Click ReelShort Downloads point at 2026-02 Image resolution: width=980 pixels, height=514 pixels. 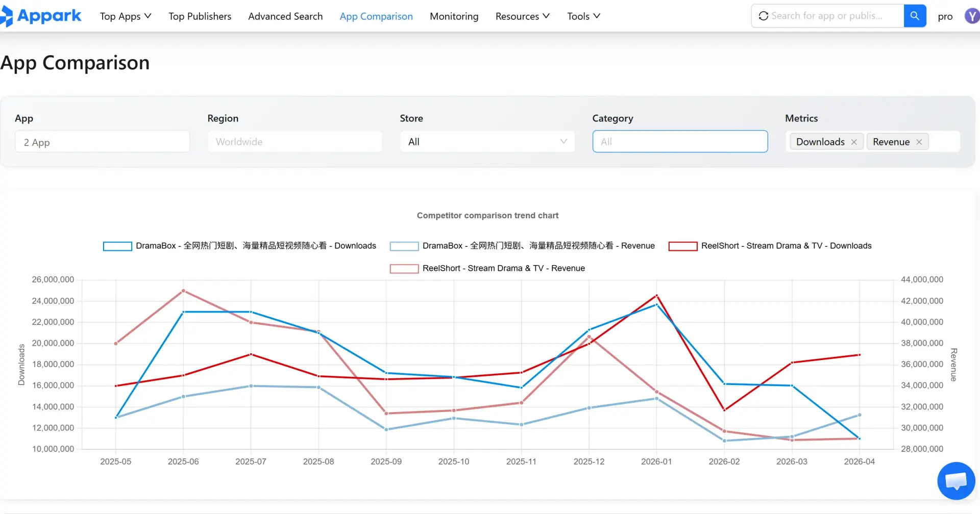tap(724, 410)
